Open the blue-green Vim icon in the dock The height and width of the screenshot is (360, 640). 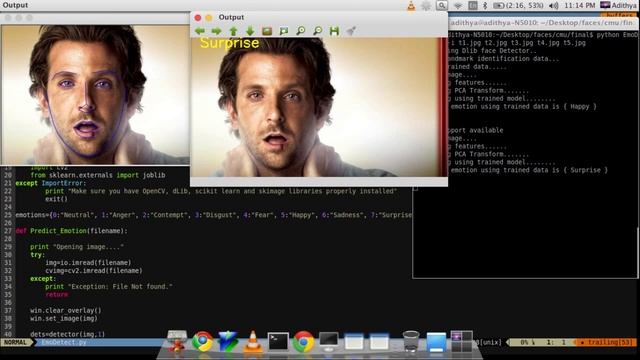(x=228, y=341)
